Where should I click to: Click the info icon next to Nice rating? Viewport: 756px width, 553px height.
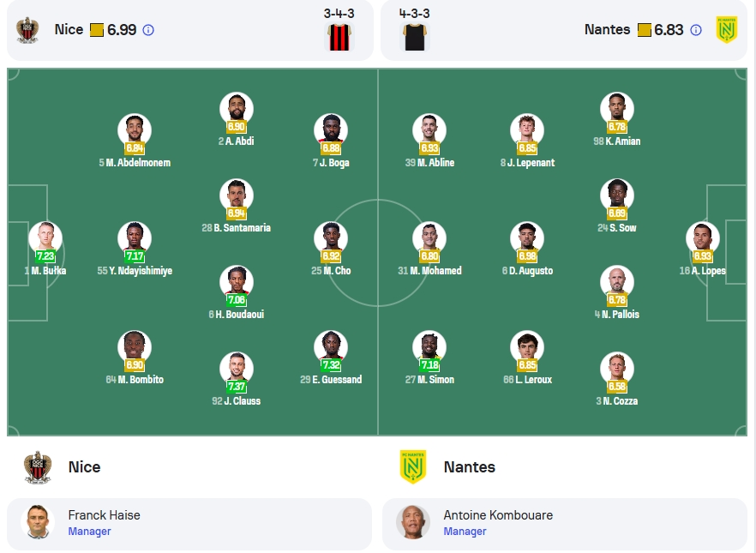click(148, 30)
